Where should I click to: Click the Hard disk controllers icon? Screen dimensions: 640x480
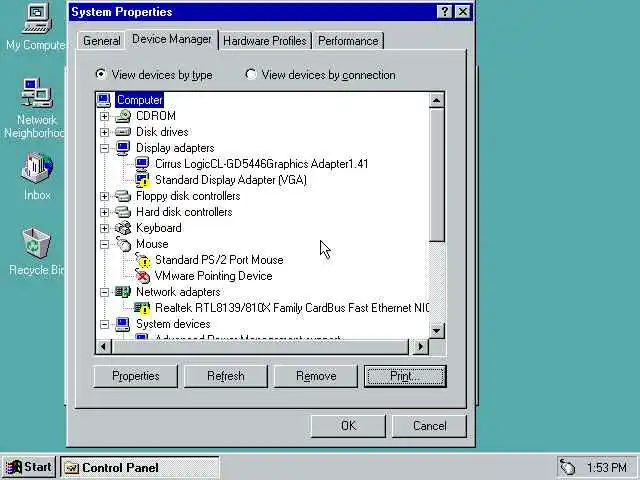[x=123, y=212]
